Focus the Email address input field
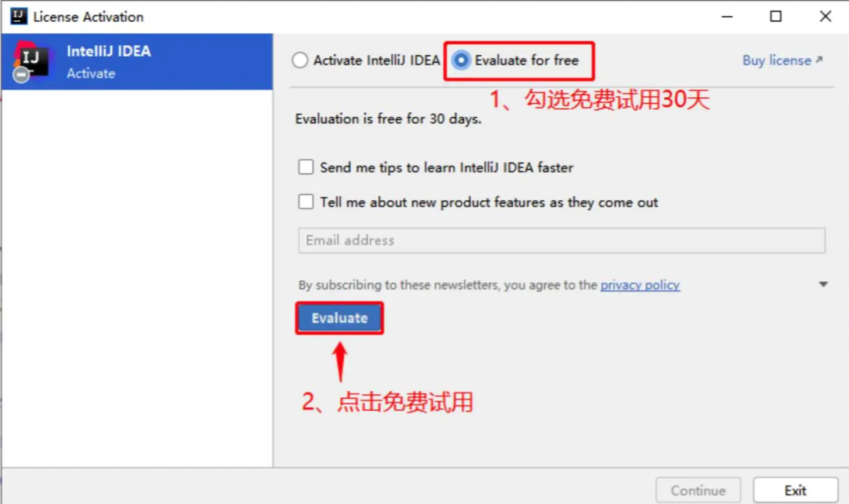The width and height of the screenshot is (849, 504). [x=562, y=241]
